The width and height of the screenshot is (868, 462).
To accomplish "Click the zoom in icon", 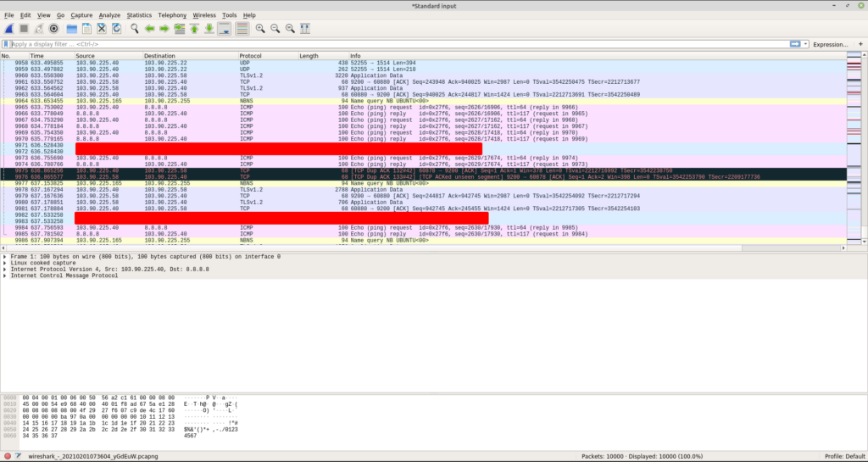I will point(260,29).
